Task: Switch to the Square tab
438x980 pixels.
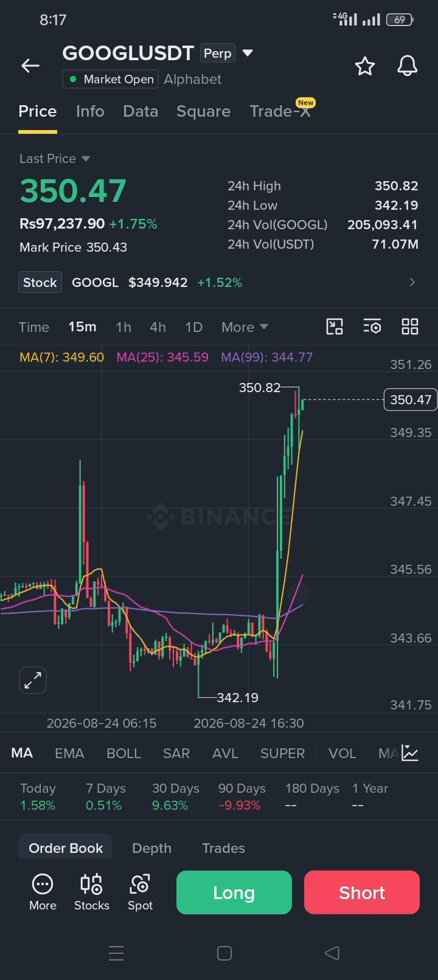Action: tap(204, 111)
